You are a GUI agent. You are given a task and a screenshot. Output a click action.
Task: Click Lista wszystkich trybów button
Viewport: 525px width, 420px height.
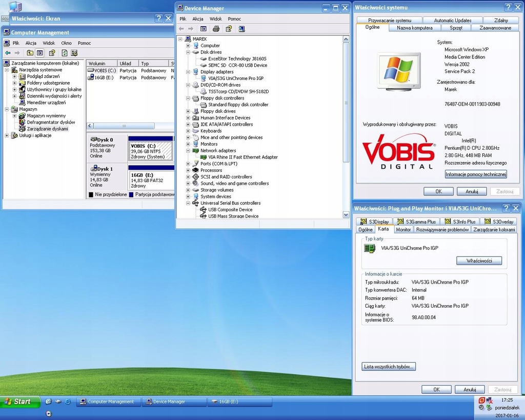[389, 367]
